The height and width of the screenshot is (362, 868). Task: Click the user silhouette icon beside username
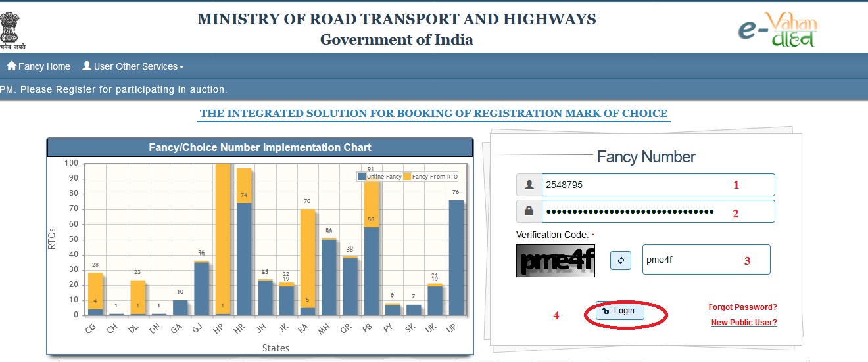coord(529,185)
